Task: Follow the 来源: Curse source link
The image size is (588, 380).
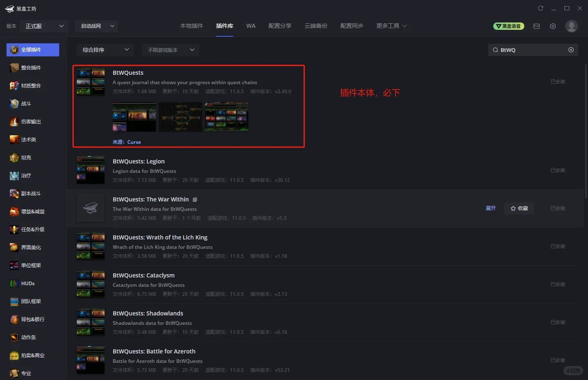Action: (127, 142)
